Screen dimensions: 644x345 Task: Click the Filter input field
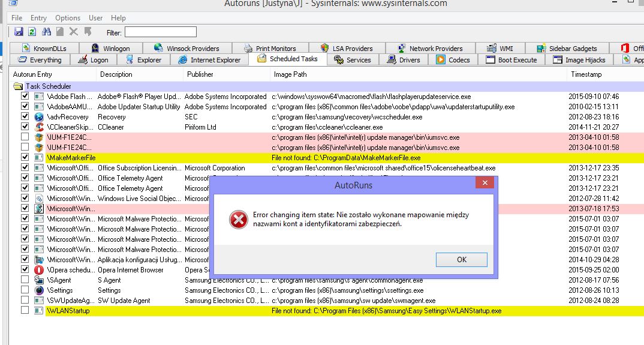[161, 32]
